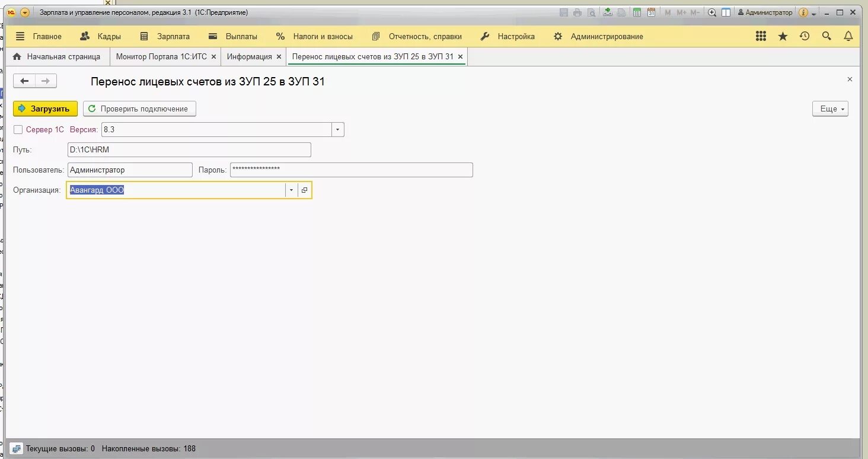Click the Пользователь input field

[x=130, y=170]
